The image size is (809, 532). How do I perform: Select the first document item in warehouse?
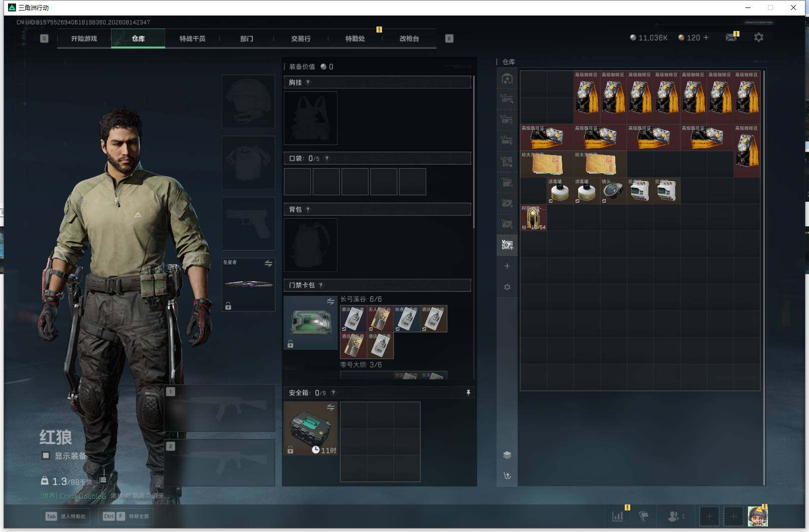click(x=547, y=164)
